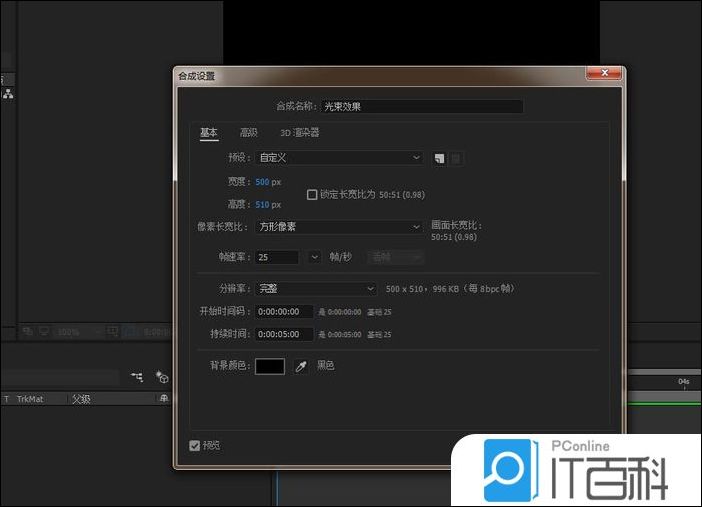The width and height of the screenshot is (702, 507).
Task: Click the TrkMat column header in timeline
Action: (x=30, y=399)
